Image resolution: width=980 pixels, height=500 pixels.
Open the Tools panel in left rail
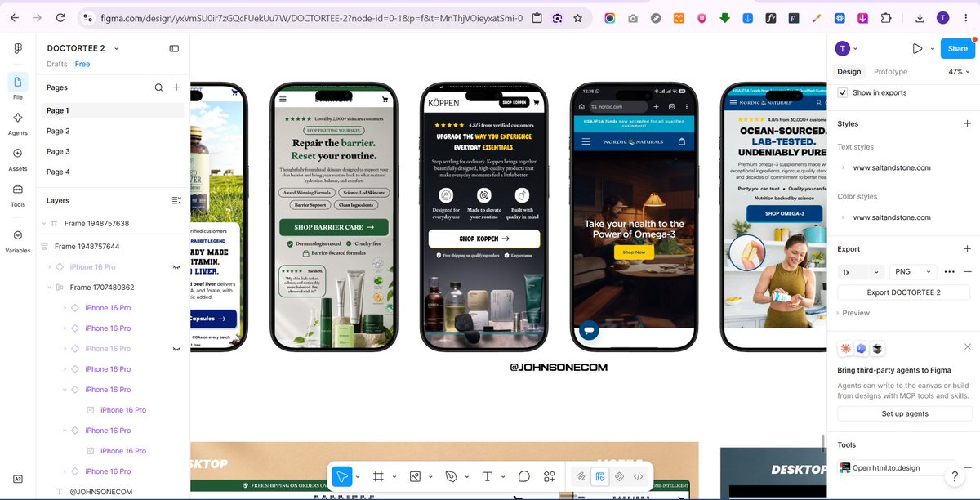coord(18,190)
